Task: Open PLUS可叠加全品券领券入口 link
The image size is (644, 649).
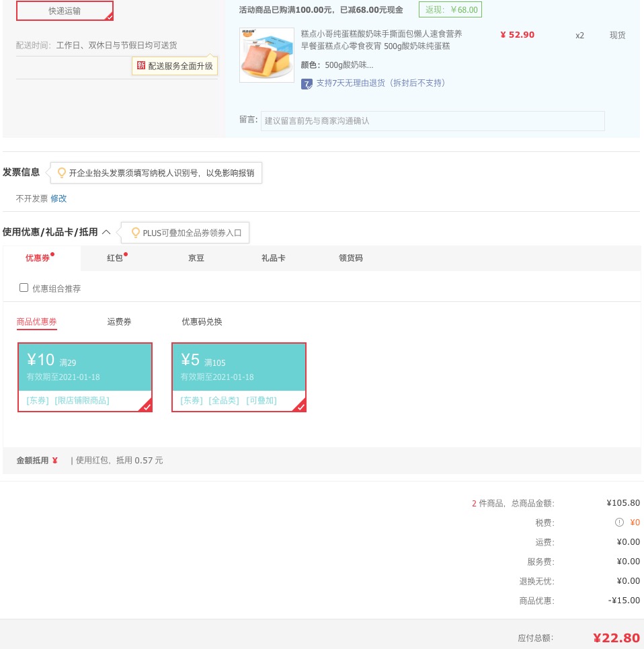Action: (192, 233)
